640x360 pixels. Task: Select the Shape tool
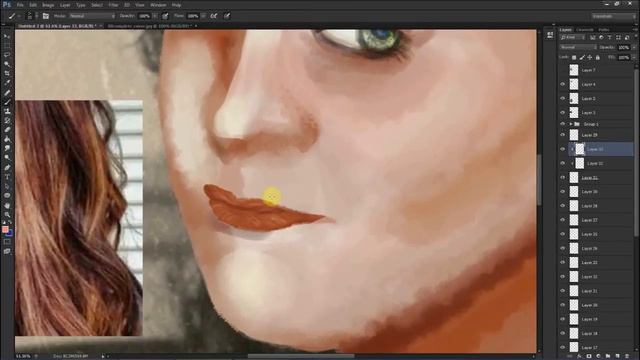pyautogui.click(x=7, y=196)
